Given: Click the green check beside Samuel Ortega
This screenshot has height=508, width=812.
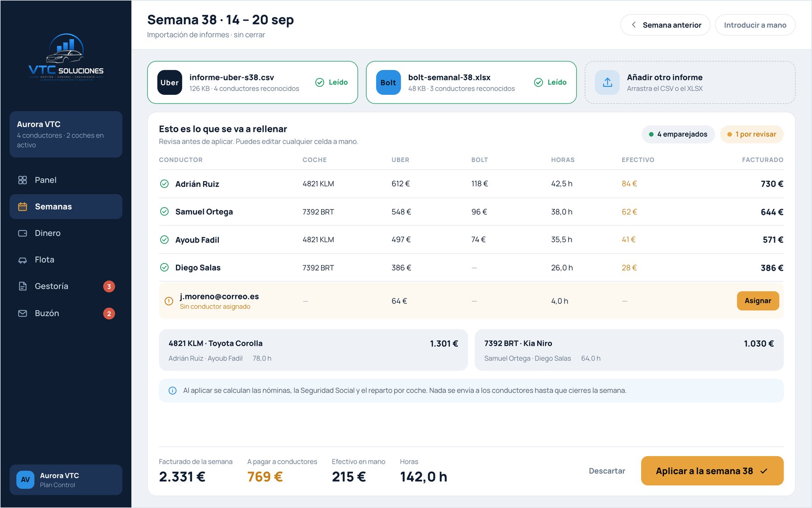Looking at the screenshot, I should pyautogui.click(x=165, y=211).
